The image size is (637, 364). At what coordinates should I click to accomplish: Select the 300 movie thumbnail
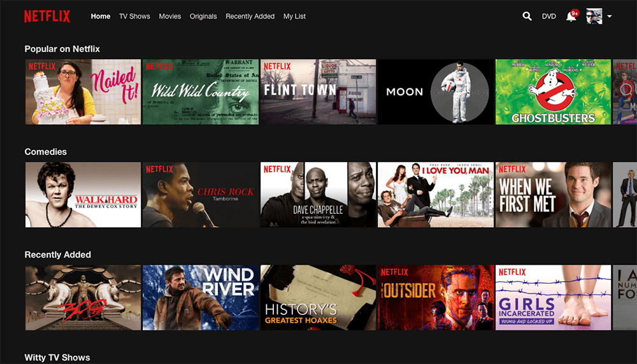(x=83, y=297)
